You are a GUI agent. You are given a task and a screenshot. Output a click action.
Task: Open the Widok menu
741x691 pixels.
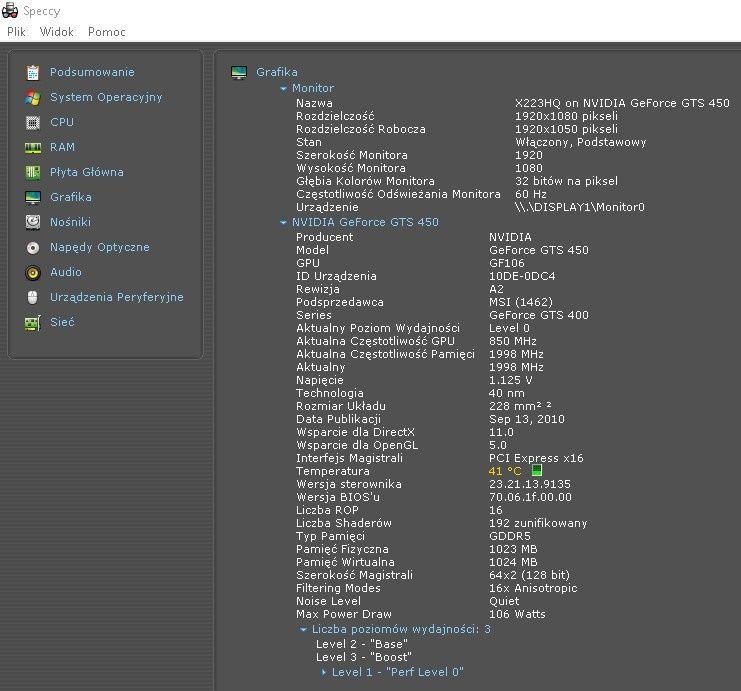tap(56, 32)
